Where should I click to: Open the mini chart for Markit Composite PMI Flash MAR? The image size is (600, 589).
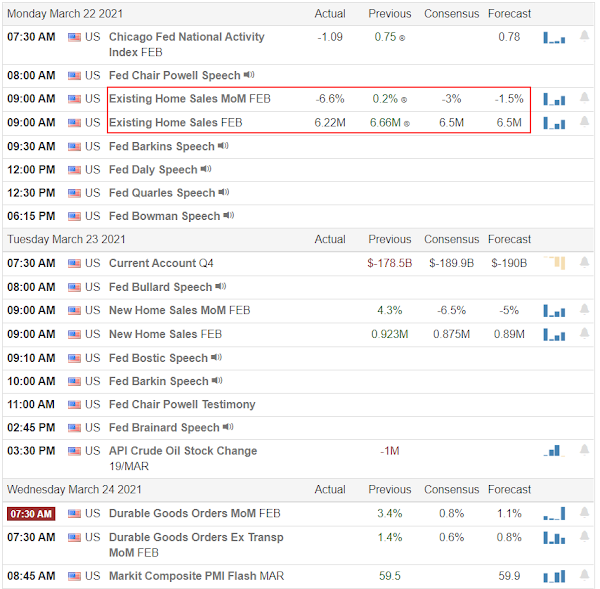pyautogui.click(x=554, y=576)
